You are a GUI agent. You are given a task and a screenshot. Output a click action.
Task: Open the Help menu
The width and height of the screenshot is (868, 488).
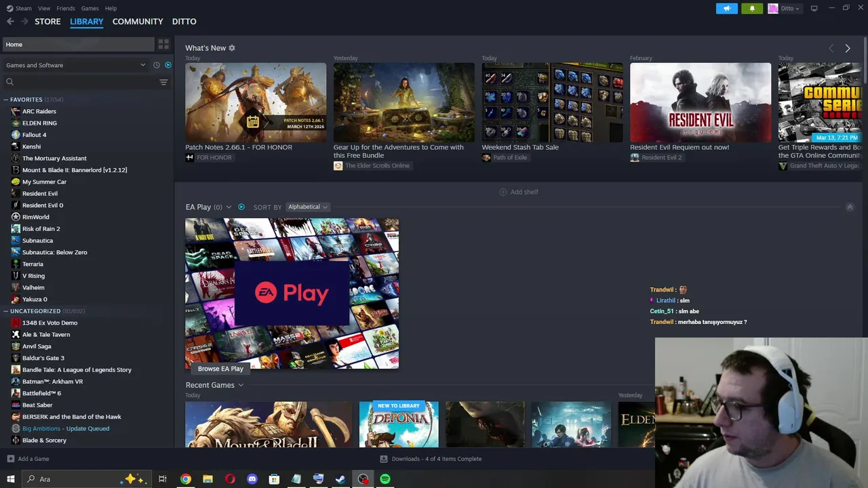coord(111,8)
